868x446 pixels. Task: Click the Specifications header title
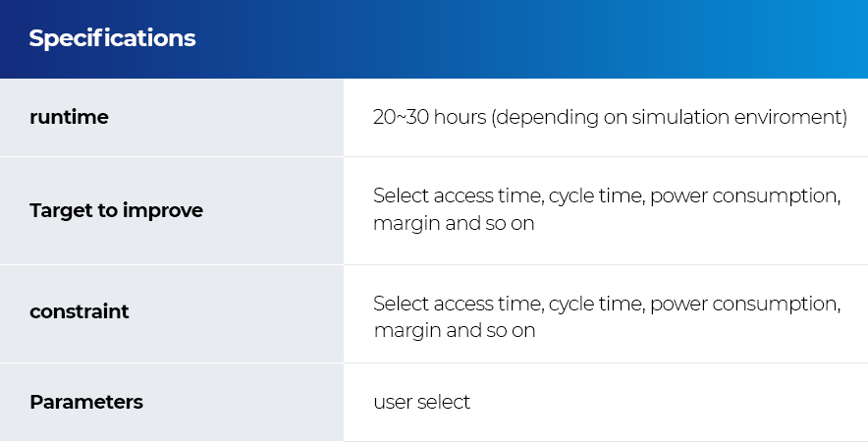(x=112, y=38)
